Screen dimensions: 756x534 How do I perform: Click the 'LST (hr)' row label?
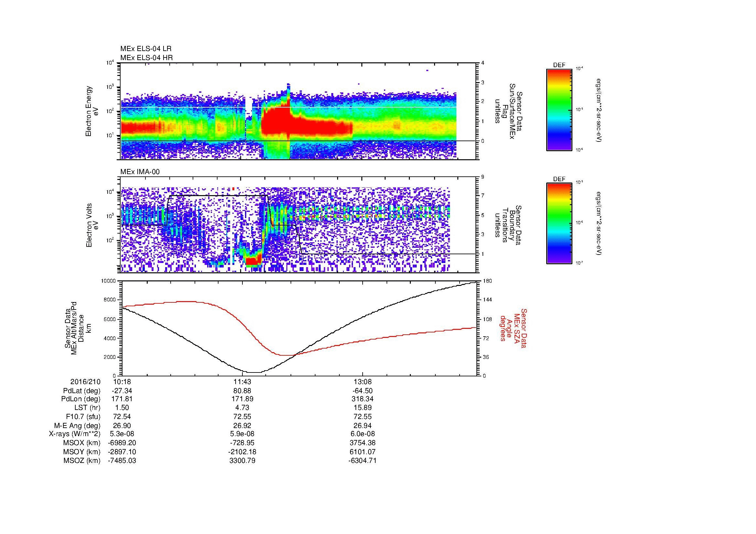point(88,408)
